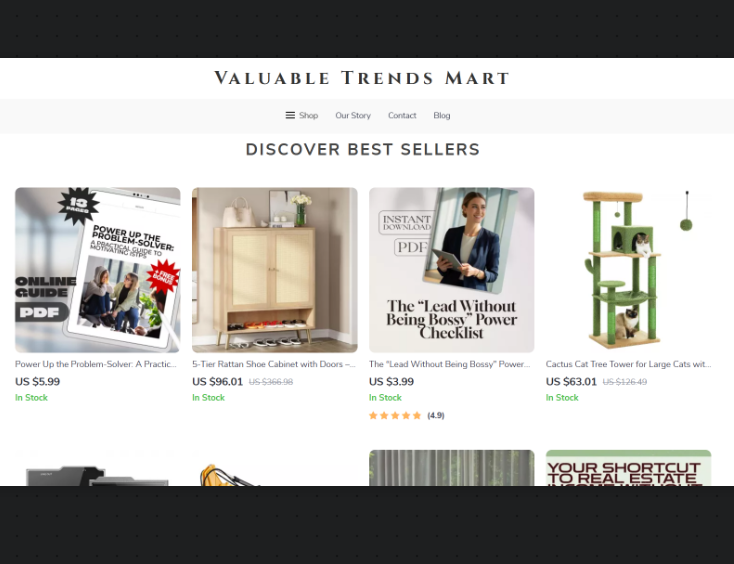Click the Power Up the Problem-Solver title link

point(95,364)
